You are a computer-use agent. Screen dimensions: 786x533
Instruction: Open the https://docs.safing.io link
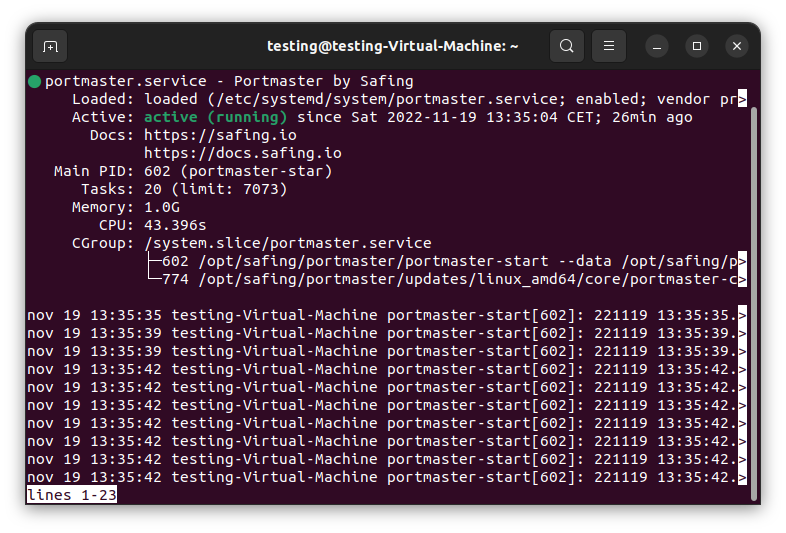tap(242, 153)
